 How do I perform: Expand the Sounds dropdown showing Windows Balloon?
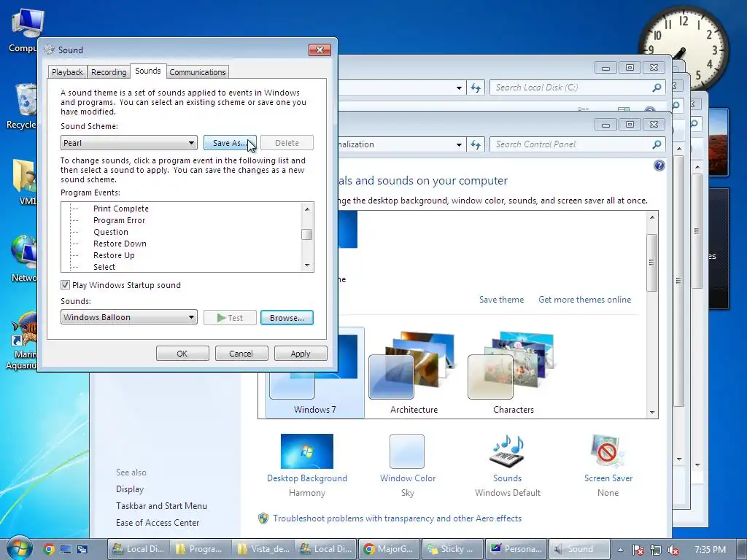pyautogui.click(x=128, y=317)
